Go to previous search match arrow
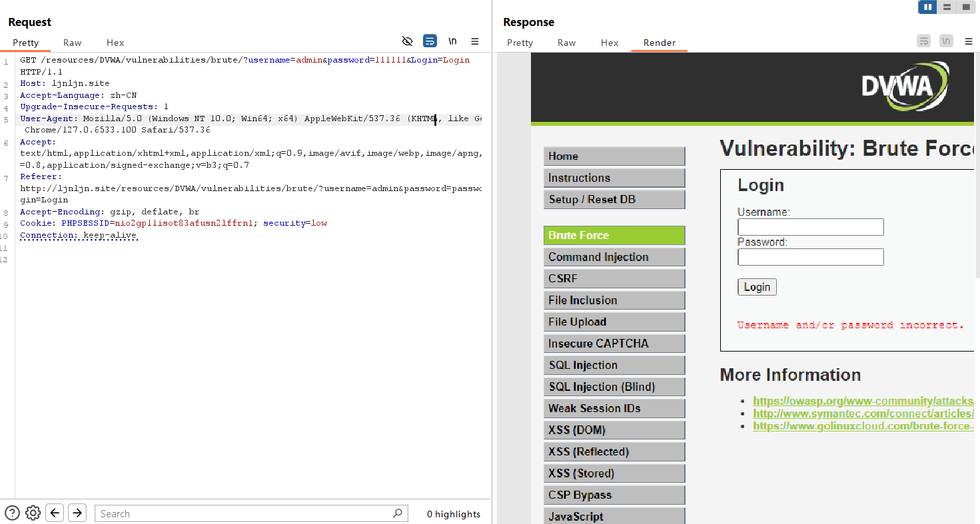This screenshot has height=524, width=980. click(x=55, y=513)
